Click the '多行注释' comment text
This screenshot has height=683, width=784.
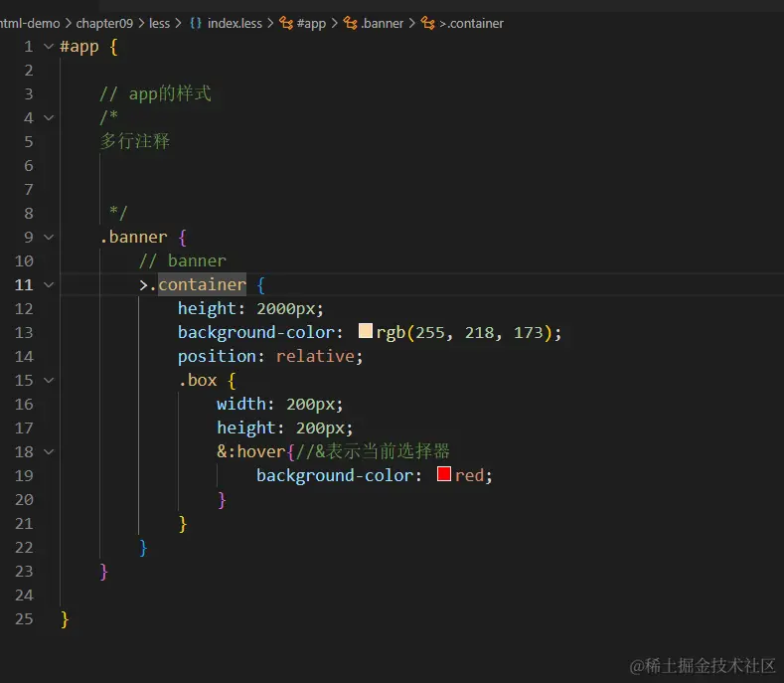(135, 141)
